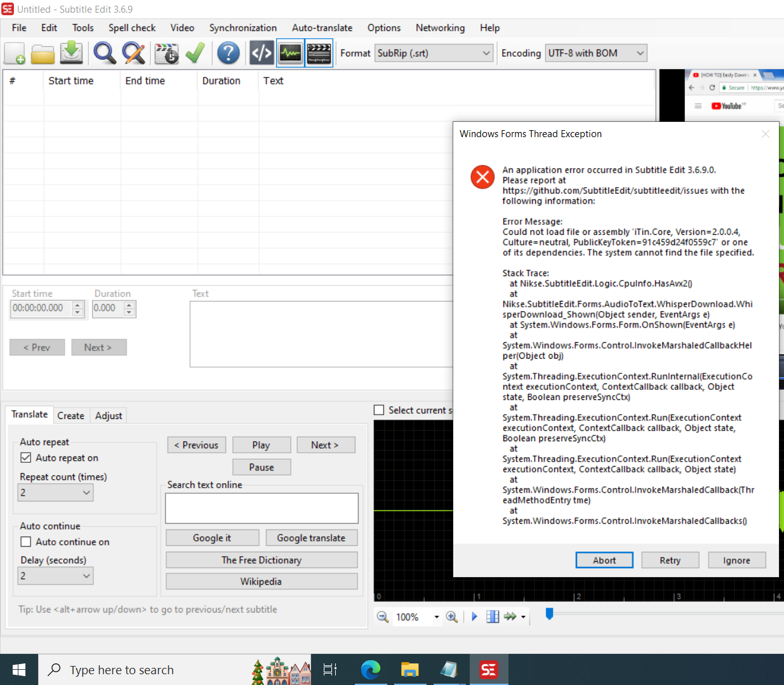Click inside the Search text online field
This screenshot has width=784, height=685.
point(262,508)
